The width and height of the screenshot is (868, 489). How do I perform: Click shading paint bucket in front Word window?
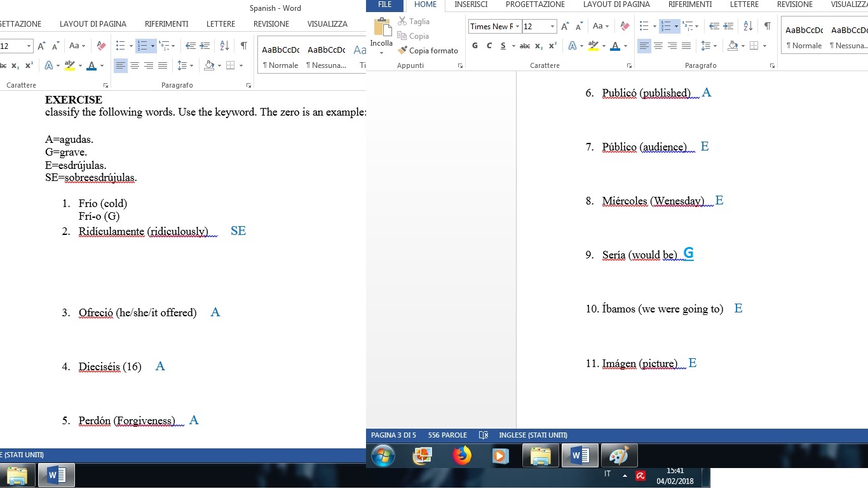coord(733,46)
